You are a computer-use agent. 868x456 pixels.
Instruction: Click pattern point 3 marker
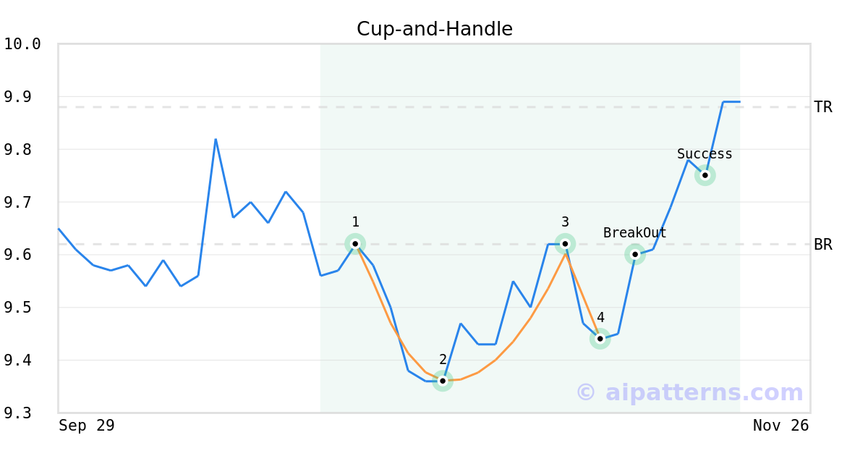coord(565,244)
